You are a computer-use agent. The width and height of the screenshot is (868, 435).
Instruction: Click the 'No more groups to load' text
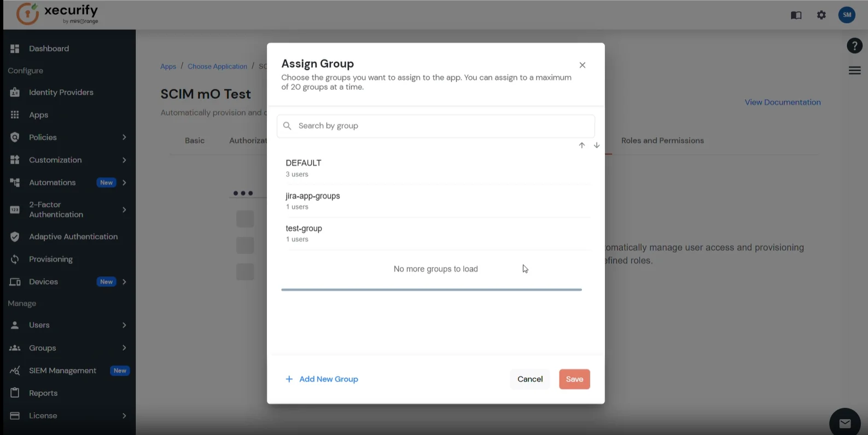436,269
